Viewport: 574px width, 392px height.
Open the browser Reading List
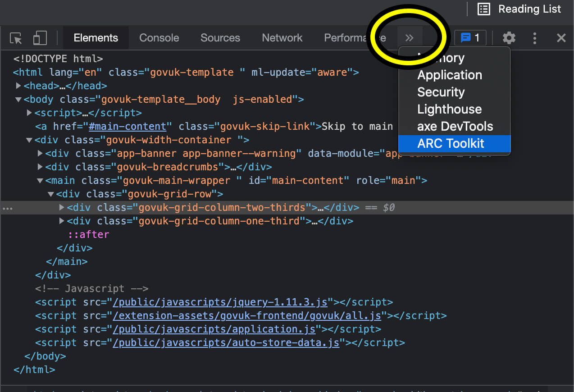tap(519, 9)
